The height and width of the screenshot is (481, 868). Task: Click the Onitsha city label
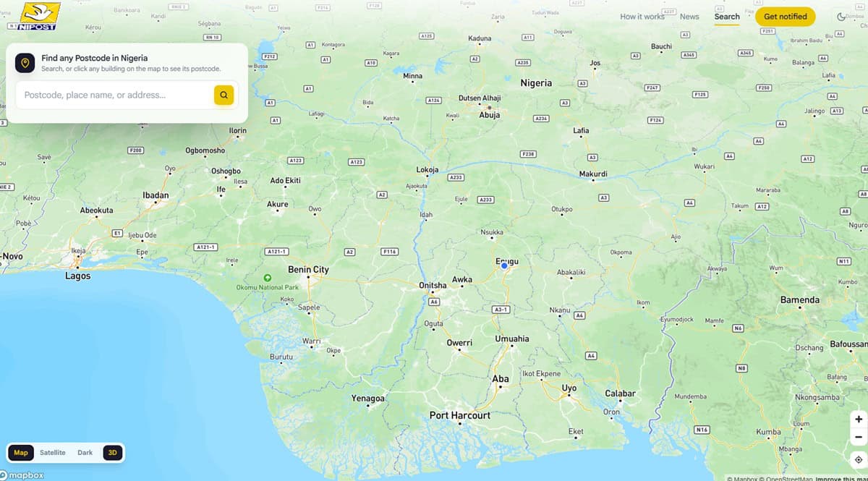[433, 285]
